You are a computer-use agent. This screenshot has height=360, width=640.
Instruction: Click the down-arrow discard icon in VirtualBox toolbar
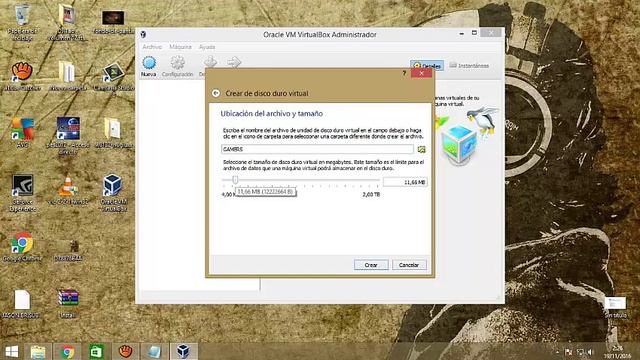pos(210,62)
